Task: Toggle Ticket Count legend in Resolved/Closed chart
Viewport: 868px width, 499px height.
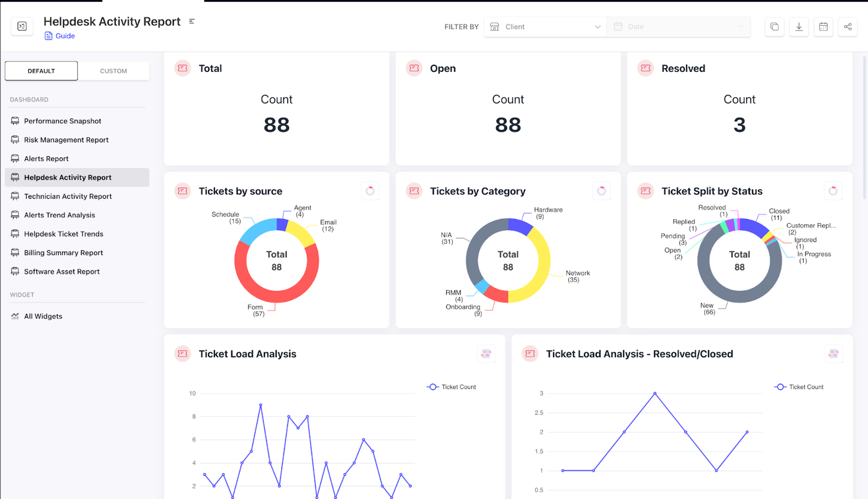Action: (799, 387)
